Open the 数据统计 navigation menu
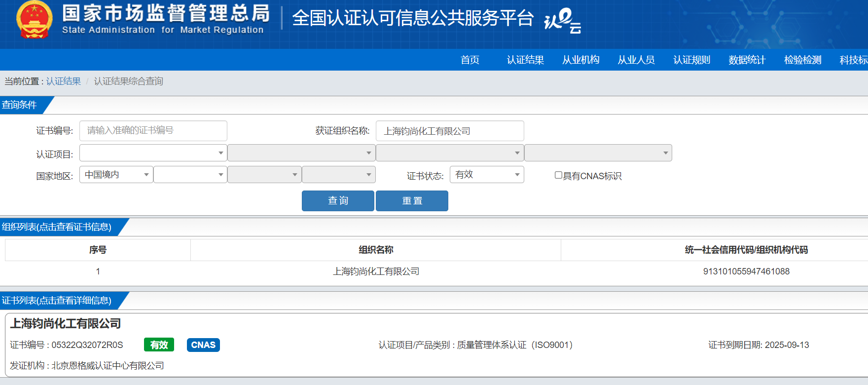The width and height of the screenshot is (868, 385). (747, 60)
